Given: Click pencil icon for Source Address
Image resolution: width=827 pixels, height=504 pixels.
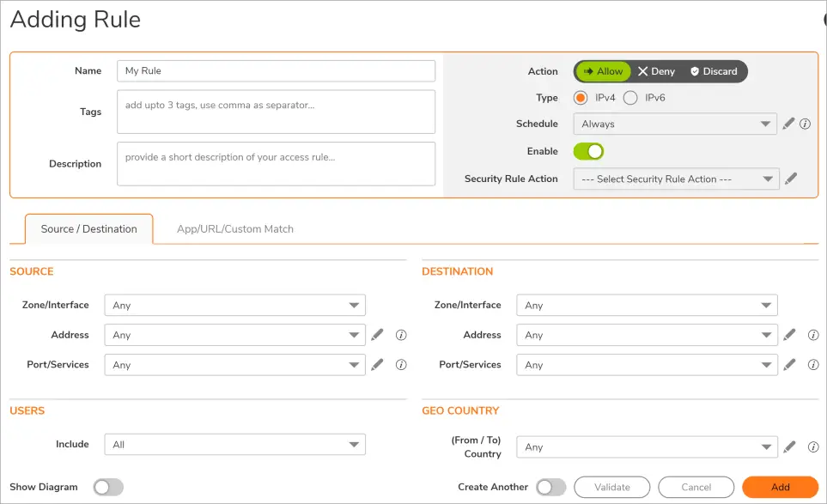Looking at the screenshot, I should (377, 335).
